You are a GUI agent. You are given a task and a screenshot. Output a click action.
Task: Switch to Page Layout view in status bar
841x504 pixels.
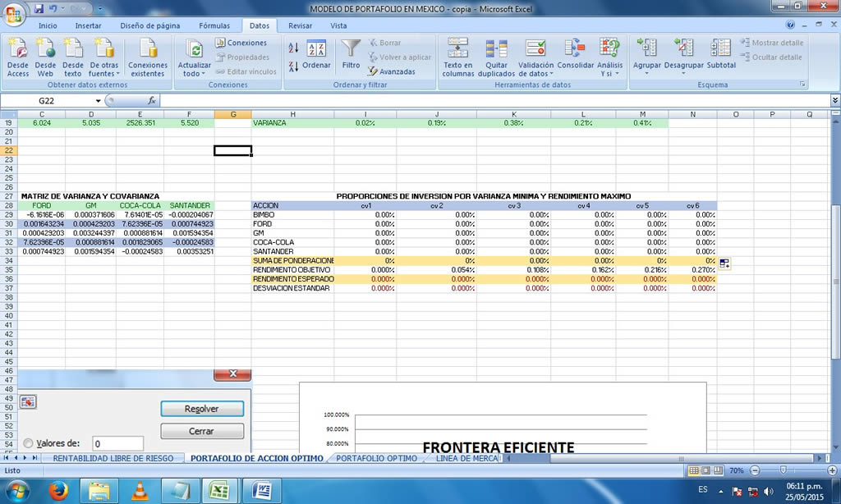coord(705,470)
